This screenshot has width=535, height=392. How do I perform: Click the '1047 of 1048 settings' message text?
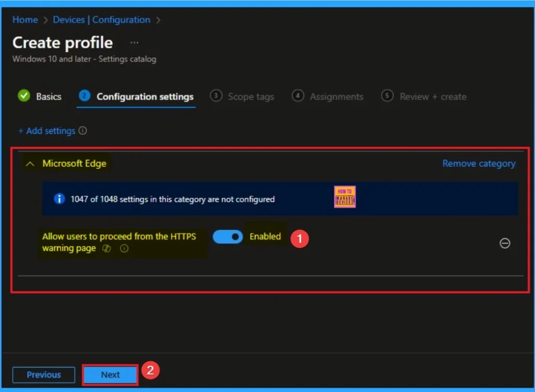pyautogui.click(x=172, y=199)
